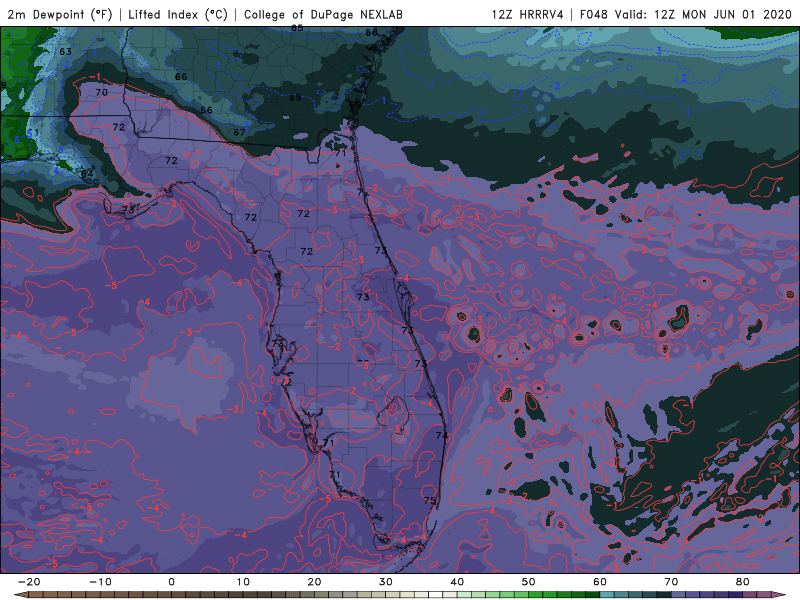Click the dewpoint value 75 in southeast Florida
The width and height of the screenshot is (800, 600).
[430, 500]
